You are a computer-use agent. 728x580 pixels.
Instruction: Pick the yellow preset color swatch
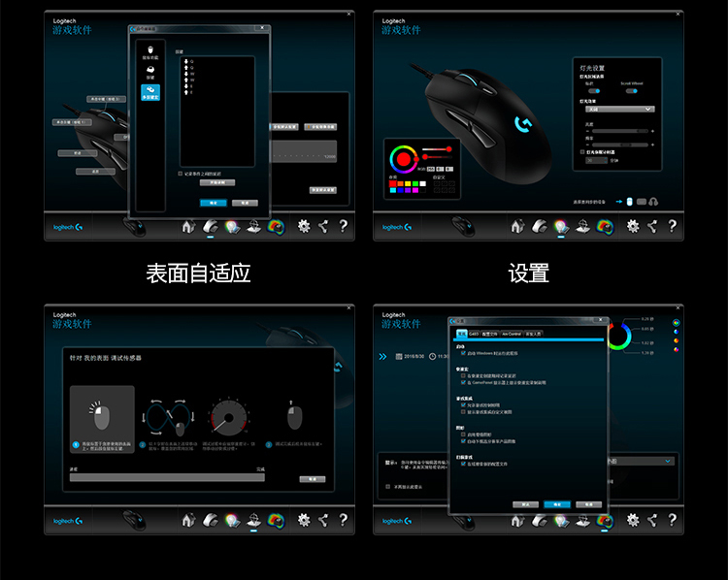[x=408, y=183]
